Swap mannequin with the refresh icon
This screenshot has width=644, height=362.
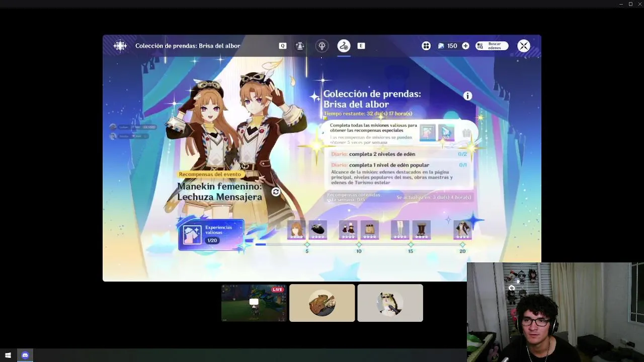(x=276, y=192)
